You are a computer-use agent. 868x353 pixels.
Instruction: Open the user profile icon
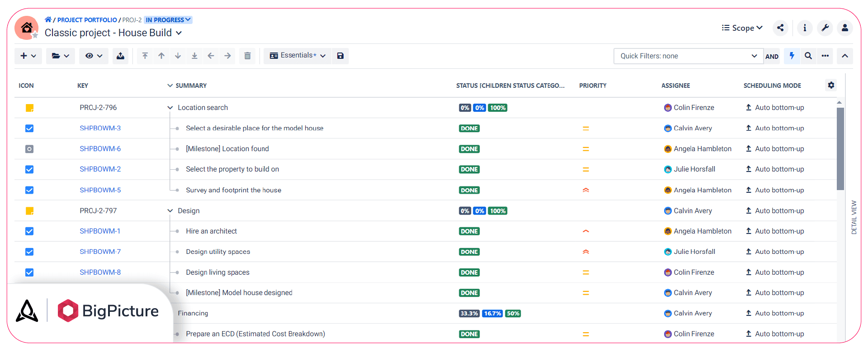point(845,28)
